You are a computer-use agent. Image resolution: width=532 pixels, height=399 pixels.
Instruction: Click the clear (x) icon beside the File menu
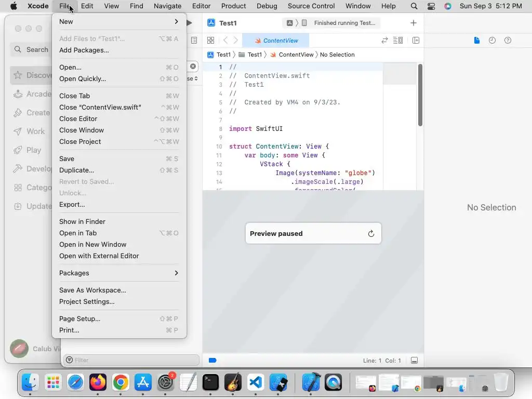click(x=193, y=66)
